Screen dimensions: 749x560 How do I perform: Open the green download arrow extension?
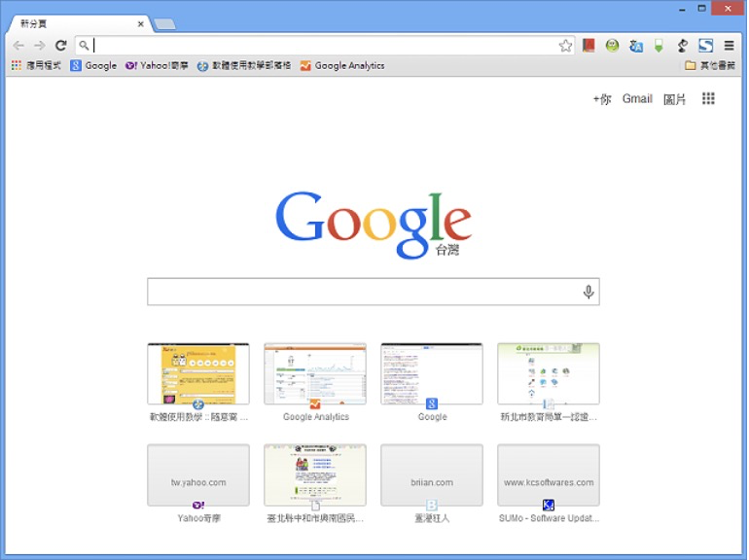(x=659, y=46)
